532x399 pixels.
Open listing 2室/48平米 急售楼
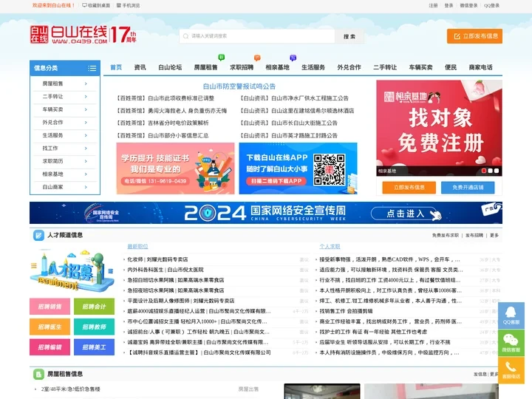(x=71, y=389)
